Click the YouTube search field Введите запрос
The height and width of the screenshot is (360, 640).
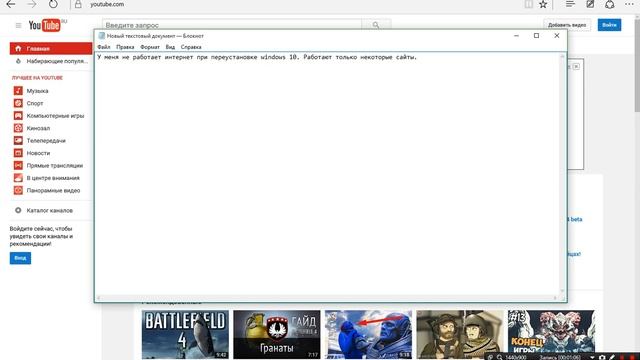point(231,25)
